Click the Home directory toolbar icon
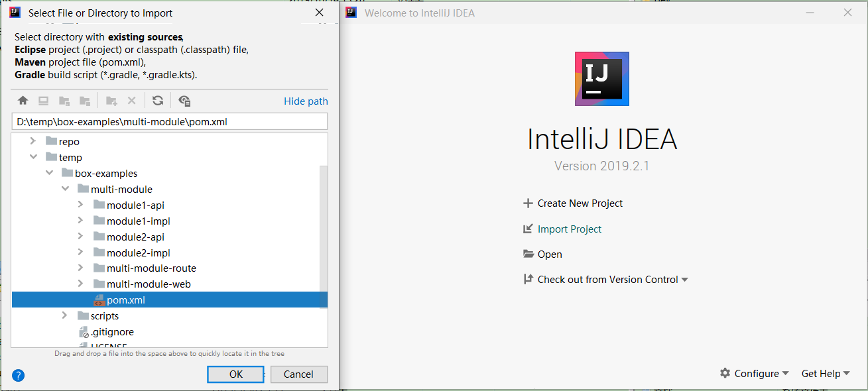The width and height of the screenshot is (868, 391). 23,101
